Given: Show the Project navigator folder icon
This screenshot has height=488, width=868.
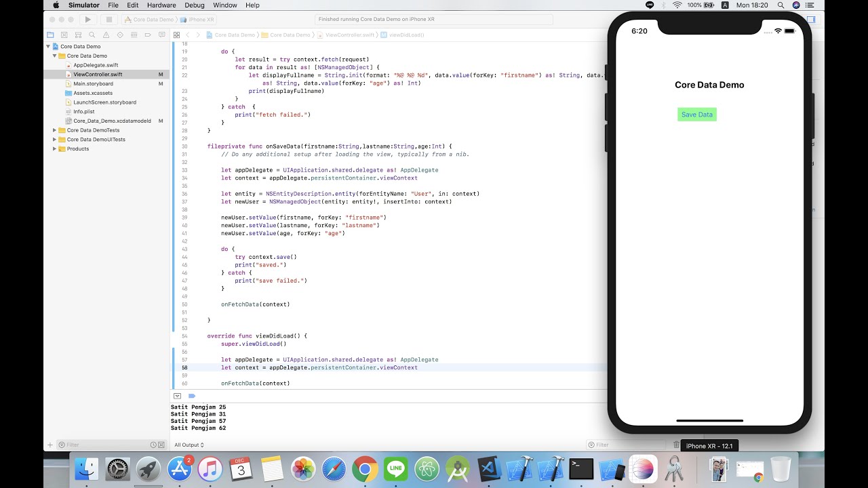Looking at the screenshot, I should point(50,35).
